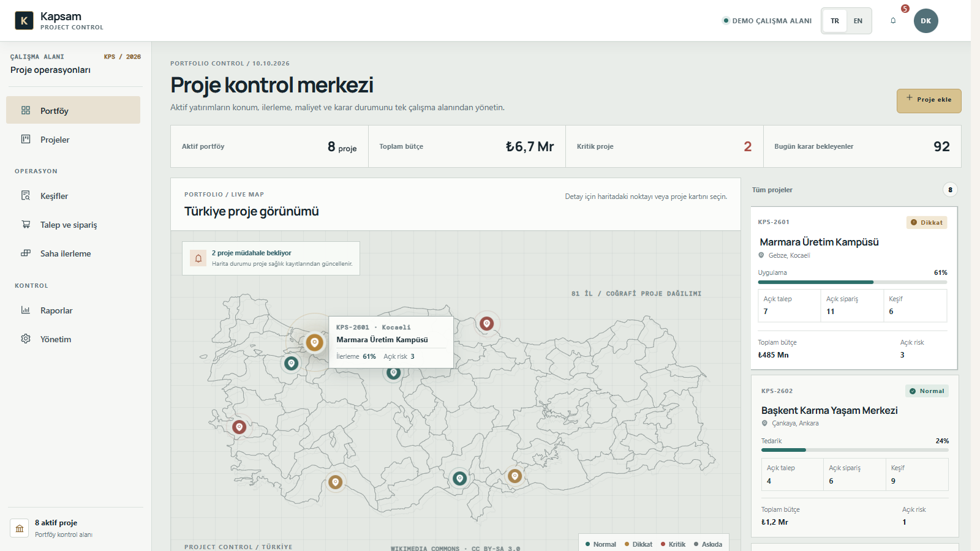Screen dimensions: 980x551
Task: Select the Kocaeli amber map marker
Action: [315, 342]
